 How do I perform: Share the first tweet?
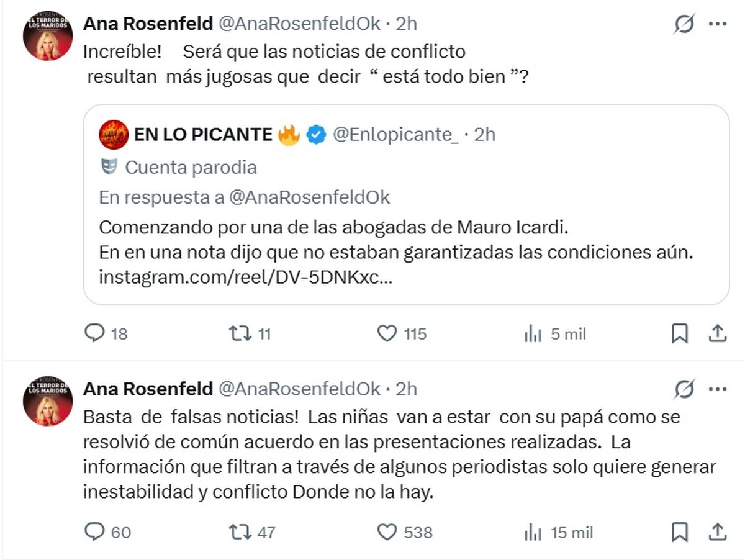pos(717,334)
